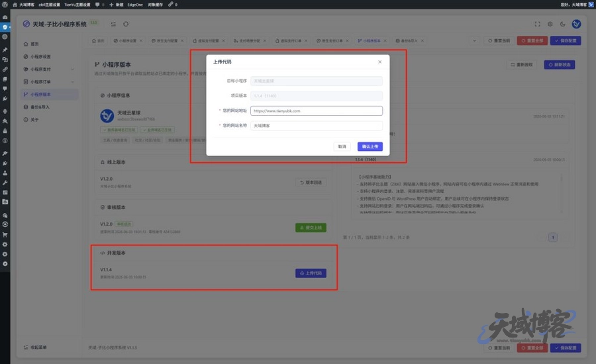Click 保存配置 beside the tab bar
The image size is (596, 364).
[566, 40]
